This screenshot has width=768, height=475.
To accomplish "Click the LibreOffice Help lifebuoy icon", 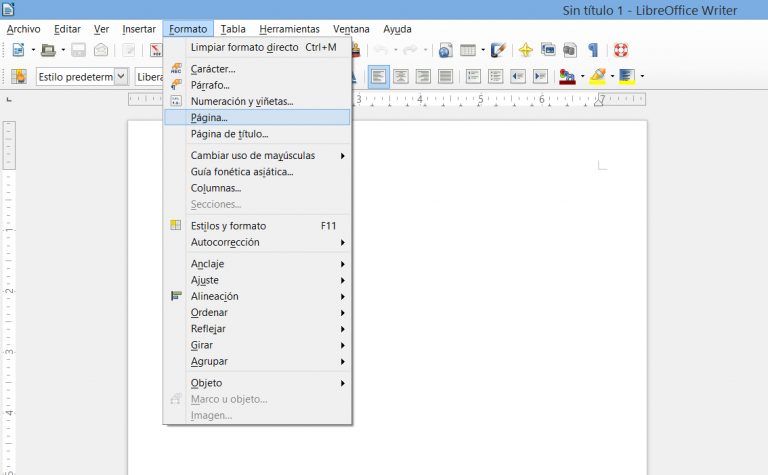I will [x=621, y=50].
